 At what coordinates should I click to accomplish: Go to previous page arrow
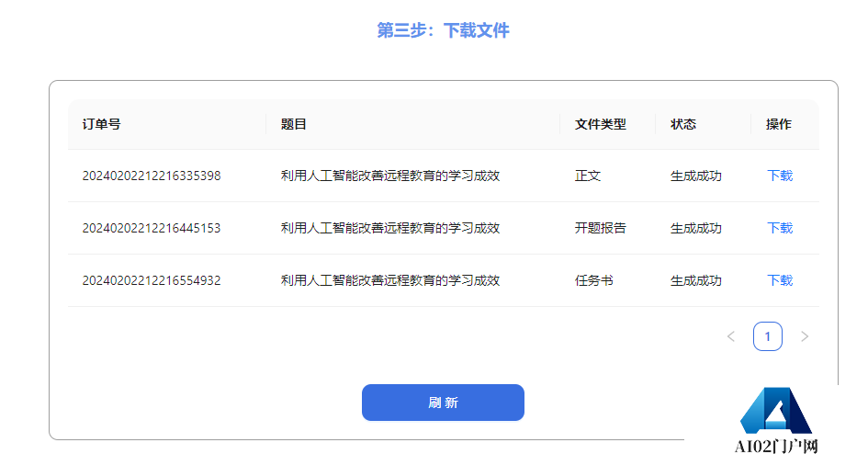point(731,336)
